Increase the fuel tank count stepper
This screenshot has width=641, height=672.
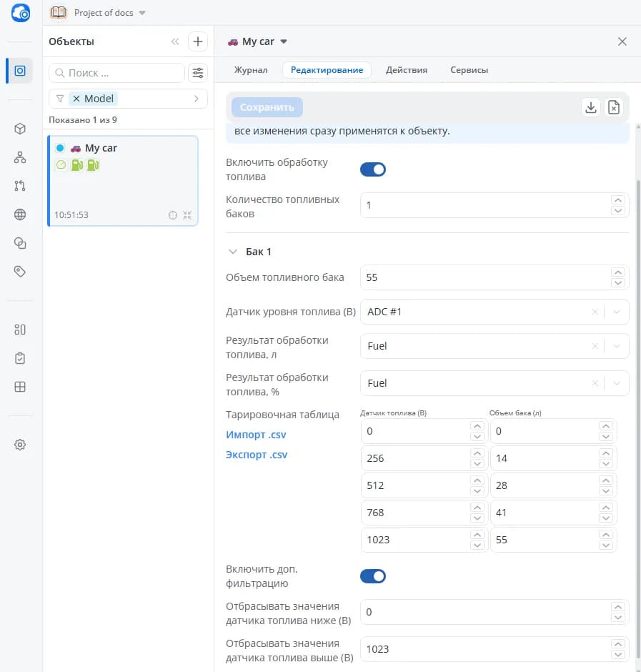tap(617, 200)
